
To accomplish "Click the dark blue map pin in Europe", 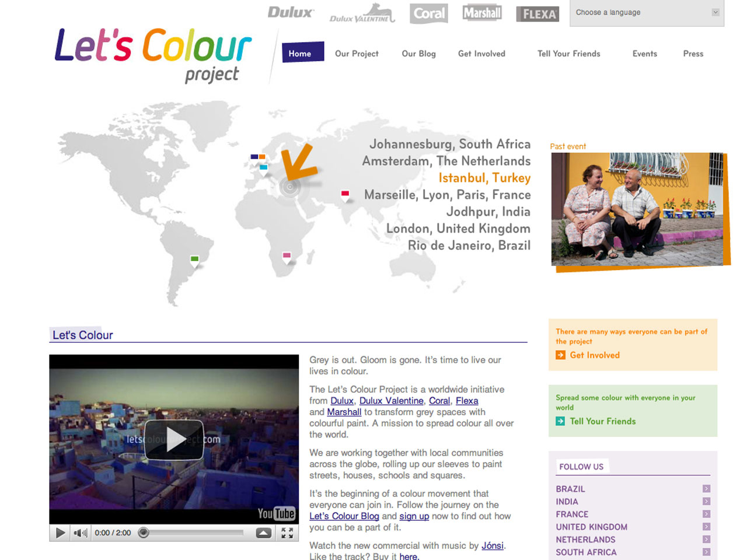I will pyautogui.click(x=254, y=156).
